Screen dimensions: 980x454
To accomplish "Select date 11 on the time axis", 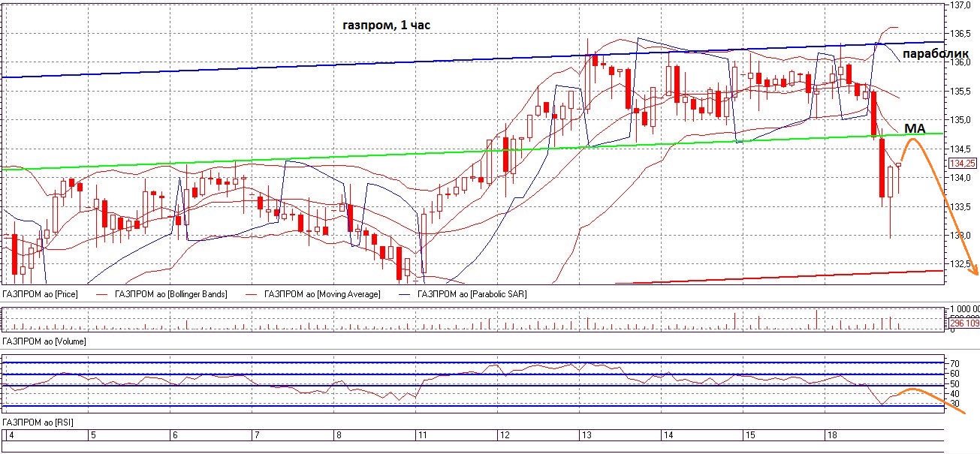I will 422,435.
